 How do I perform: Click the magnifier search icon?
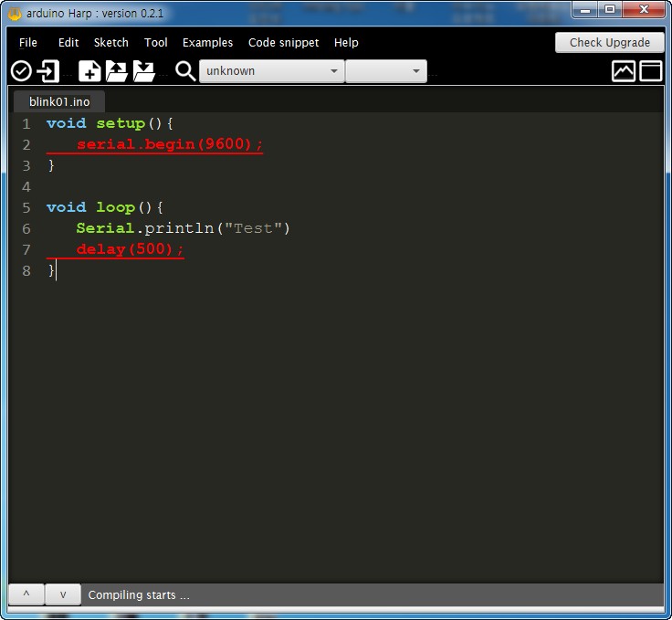[185, 71]
